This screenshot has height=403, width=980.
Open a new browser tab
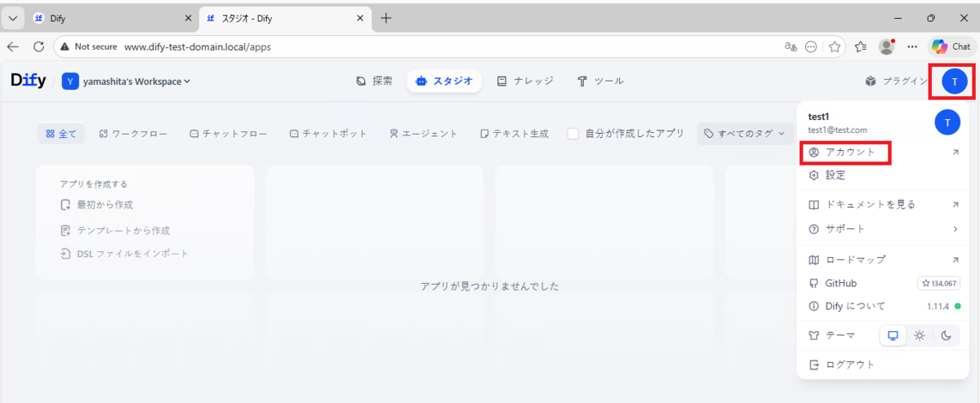coord(386,18)
